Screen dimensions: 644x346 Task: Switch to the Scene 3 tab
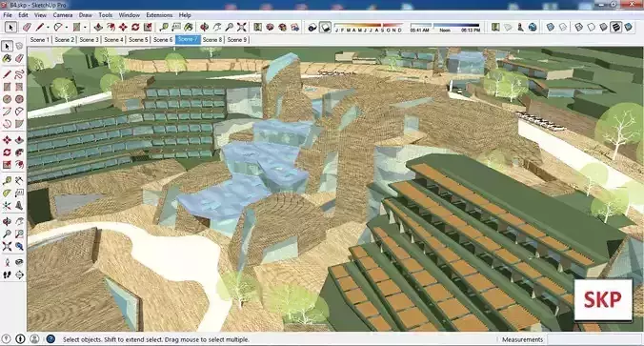[90, 39]
